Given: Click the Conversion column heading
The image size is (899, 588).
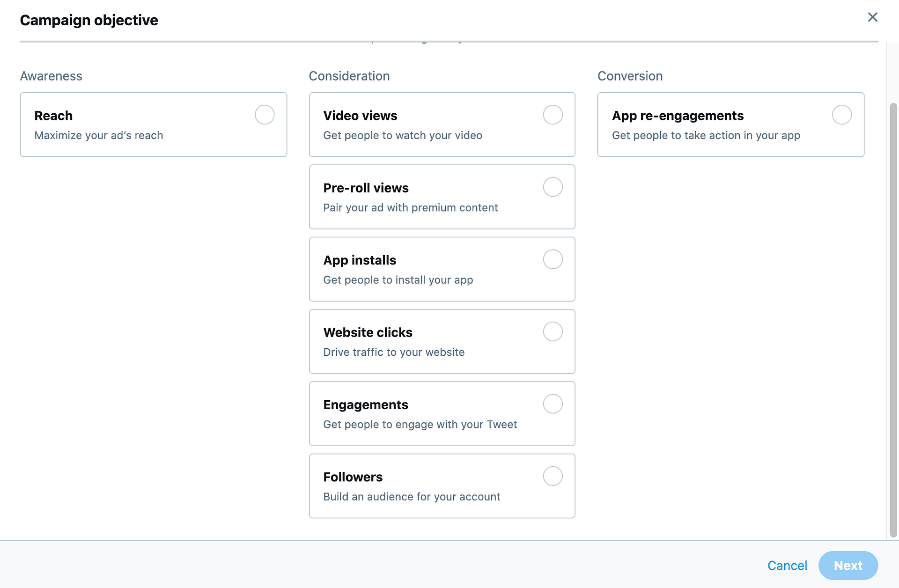Looking at the screenshot, I should [x=630, y=76].
